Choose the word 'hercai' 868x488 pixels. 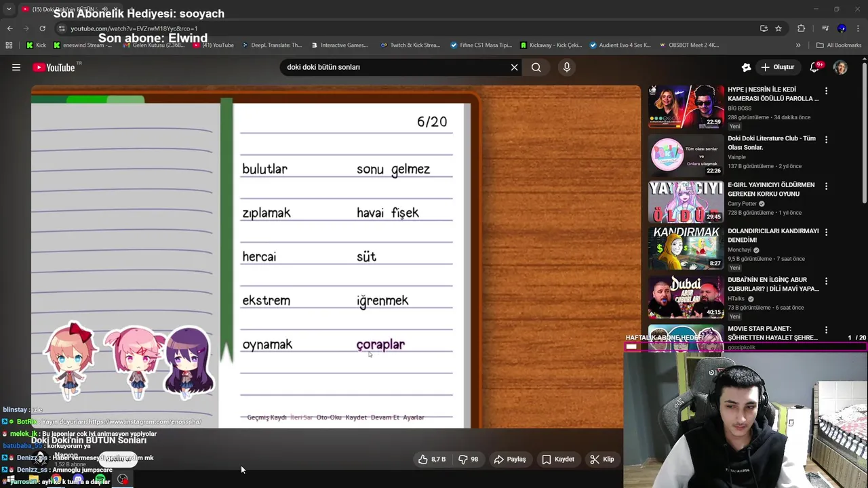(259, 257)
